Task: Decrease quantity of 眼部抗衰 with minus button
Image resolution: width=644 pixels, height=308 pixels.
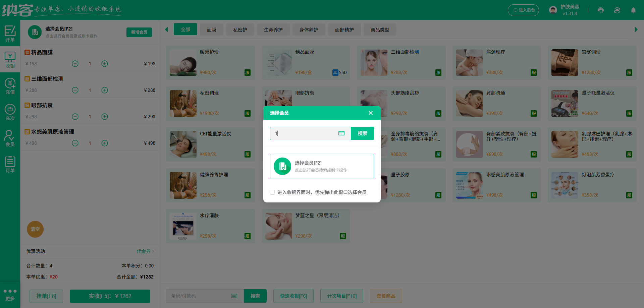Action: pos(75,117)
